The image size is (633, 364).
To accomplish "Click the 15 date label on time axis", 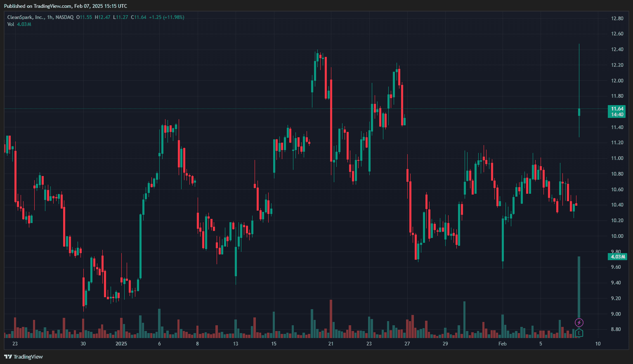I will (274, 344).
